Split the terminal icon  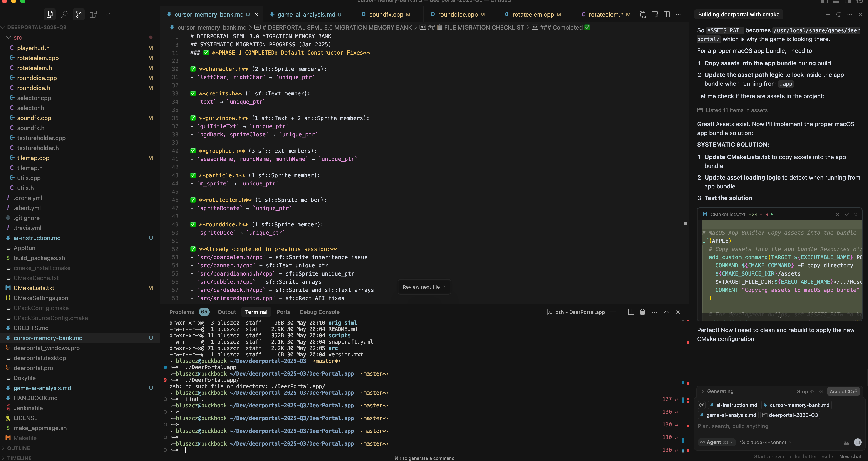tap(631, 312)
